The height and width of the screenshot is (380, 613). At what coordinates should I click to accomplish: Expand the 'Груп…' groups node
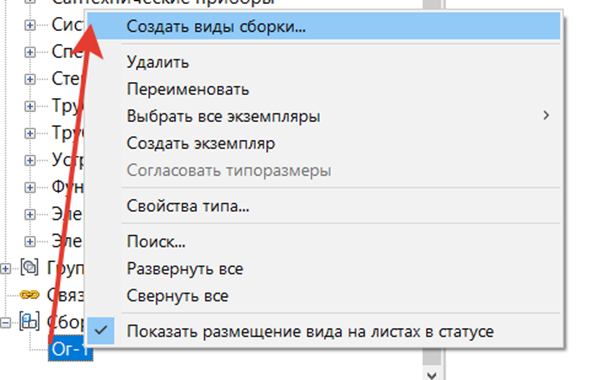(x=5, y=269)
